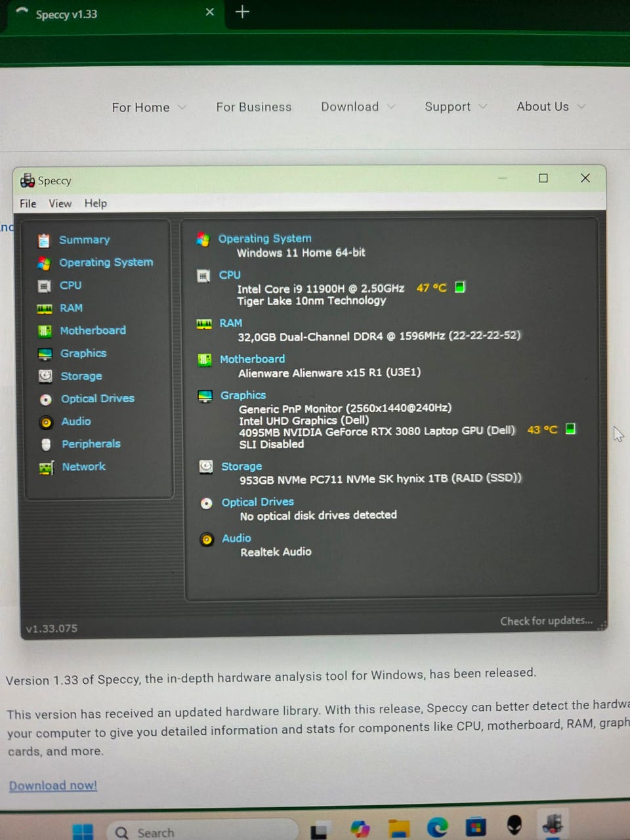Click Windows 11 Home 64-bit text

(301, 253)
